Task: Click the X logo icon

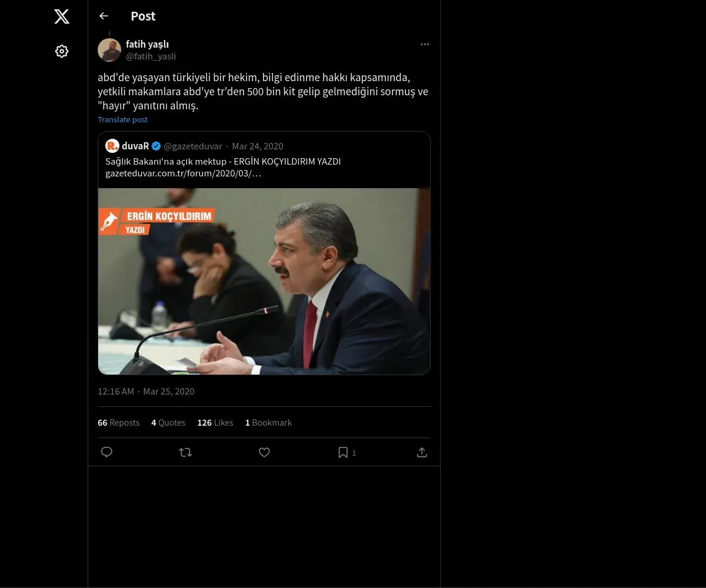Action: [62, 16]
